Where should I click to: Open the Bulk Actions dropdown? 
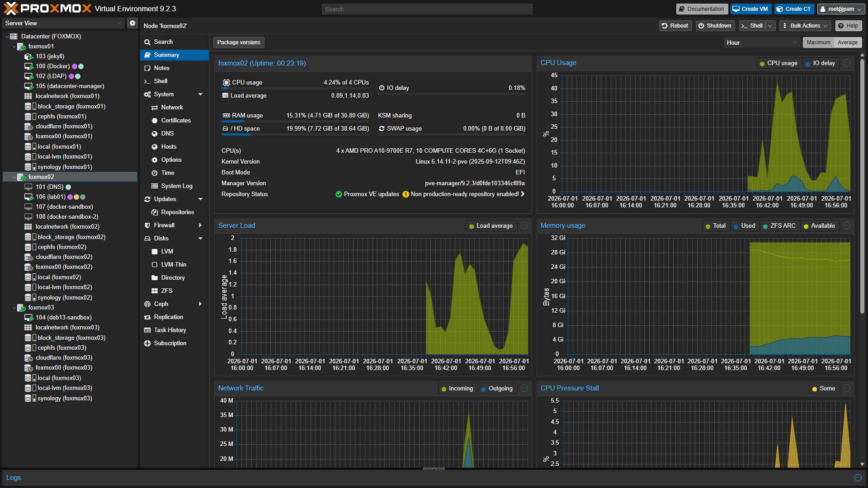pos(806,26)
